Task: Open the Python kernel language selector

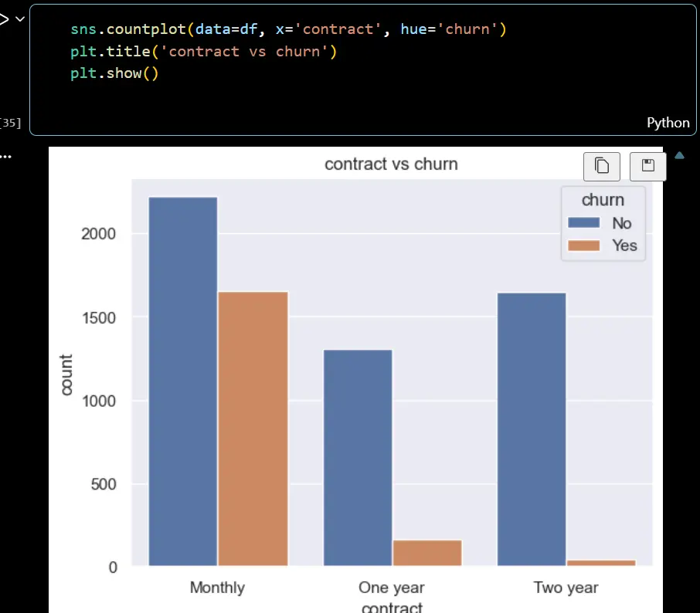Action: click(668, 123)
